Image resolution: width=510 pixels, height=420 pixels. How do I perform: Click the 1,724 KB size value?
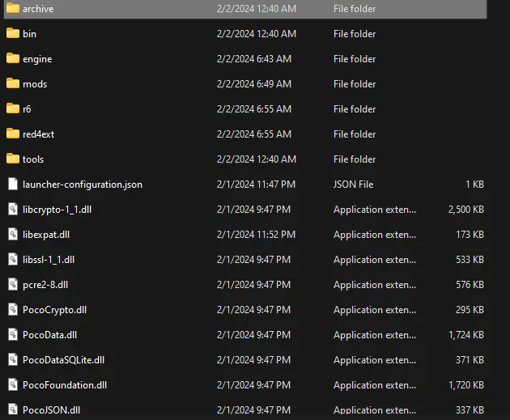(x=466, y=334)
